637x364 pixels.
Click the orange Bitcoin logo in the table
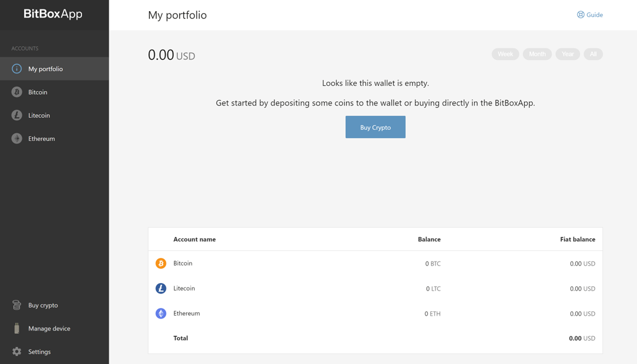pyautogui.click(x=161, y=263)
